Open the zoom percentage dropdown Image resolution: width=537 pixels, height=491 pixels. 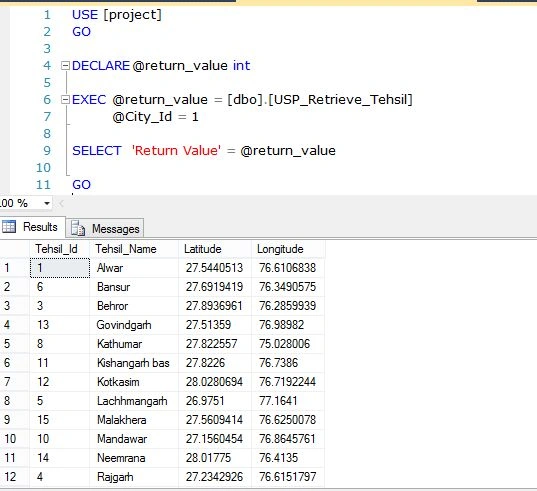tap(47, 203)
